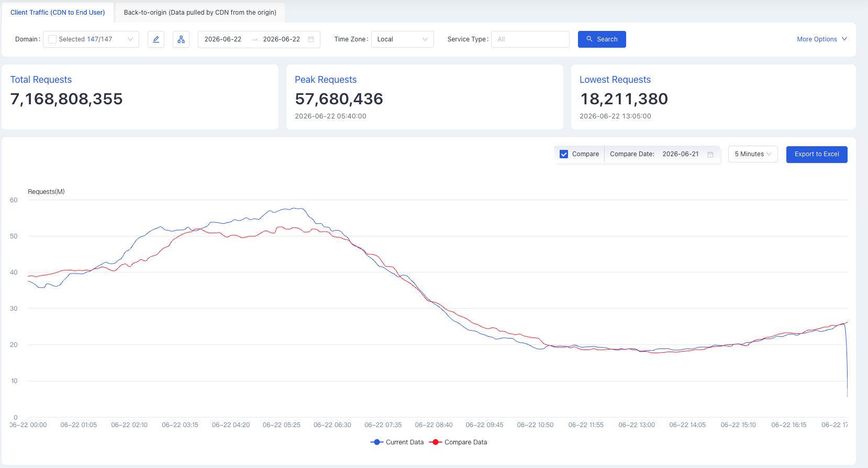The image size is (868, 468).
Task: Select the Client Traffic tab
Action: [x=58, y=13]
